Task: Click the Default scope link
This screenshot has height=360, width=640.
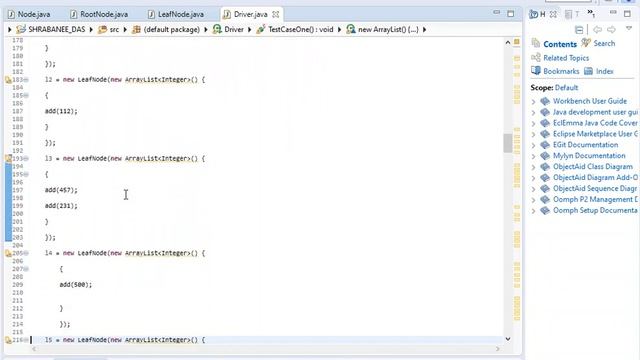Action: [566, 88]
